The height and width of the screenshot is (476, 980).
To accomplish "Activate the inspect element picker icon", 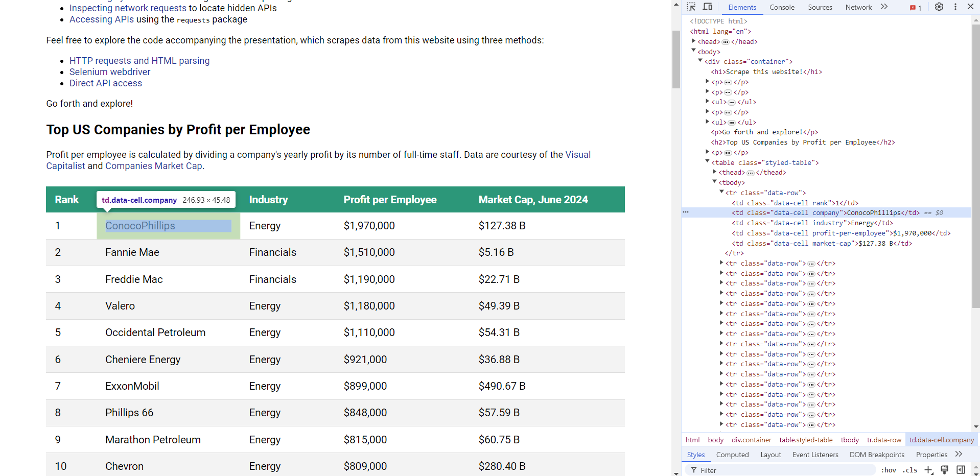I will (691, 7).
